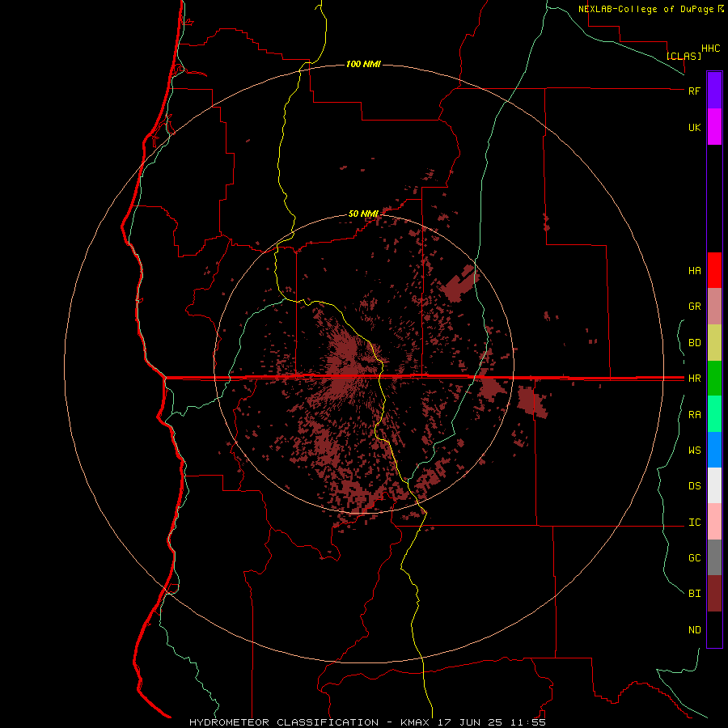Viewport: 728px width, 728px height.
Task: Click the 50 NMI range ring label
Action: click(363, 214)
